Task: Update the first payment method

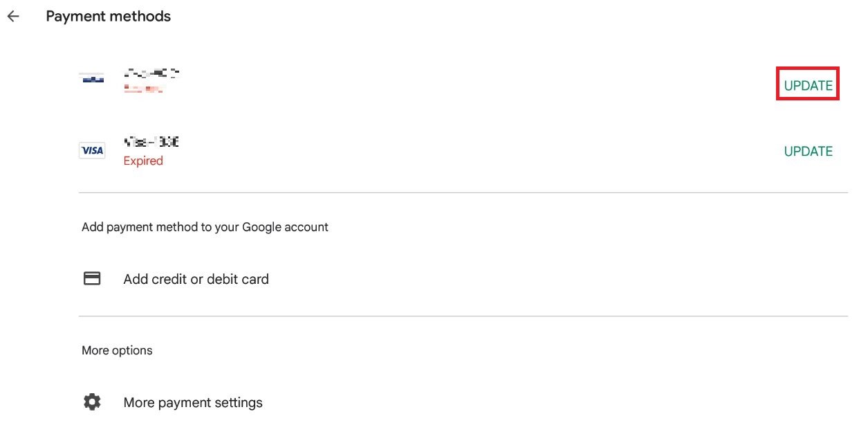Action: (808, 86)
